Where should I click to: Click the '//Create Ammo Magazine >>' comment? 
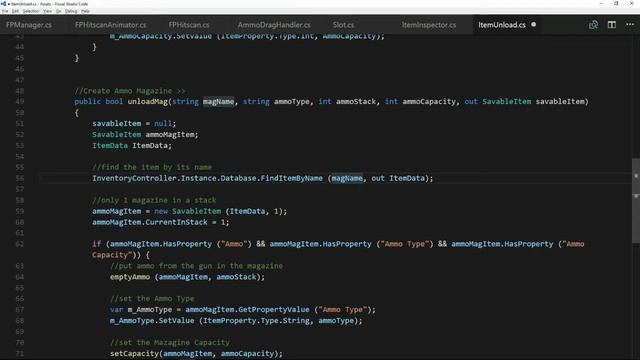[x=130, y=91]
